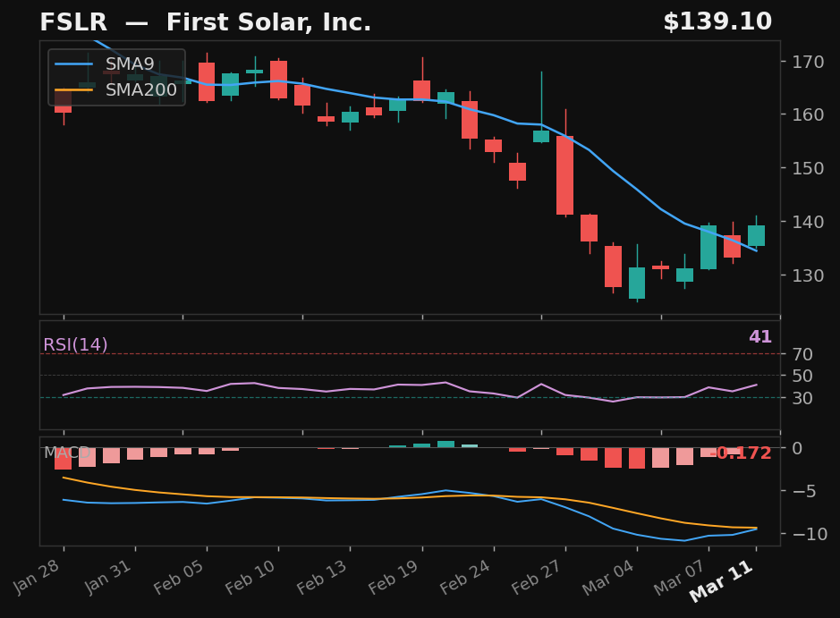
Task: Click the lowest green candlestick on Mar 04
Action: [637, 283]
